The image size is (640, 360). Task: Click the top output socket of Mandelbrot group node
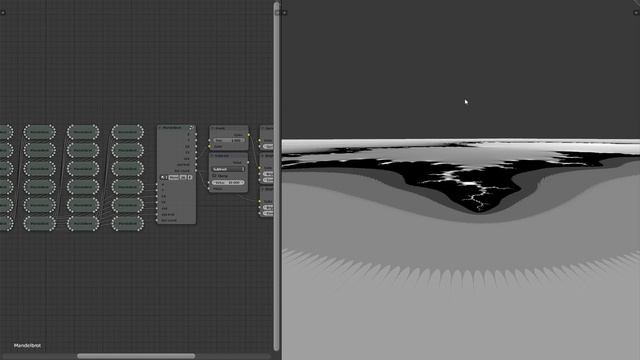pyautogui.click(x=196, y=134)
